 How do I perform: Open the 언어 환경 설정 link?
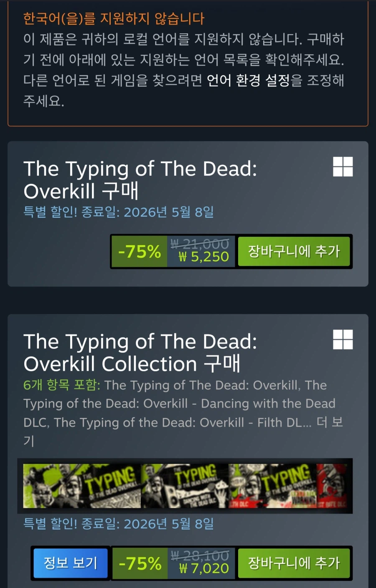point(248,80)
